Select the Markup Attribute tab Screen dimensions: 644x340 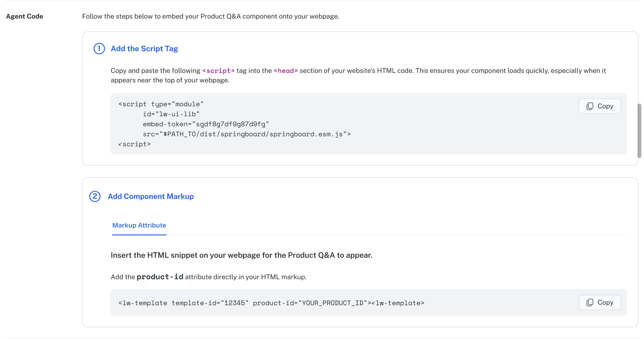click(139, 225)
